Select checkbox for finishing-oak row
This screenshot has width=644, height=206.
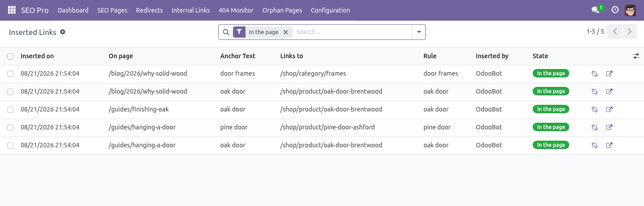point(10,109)
